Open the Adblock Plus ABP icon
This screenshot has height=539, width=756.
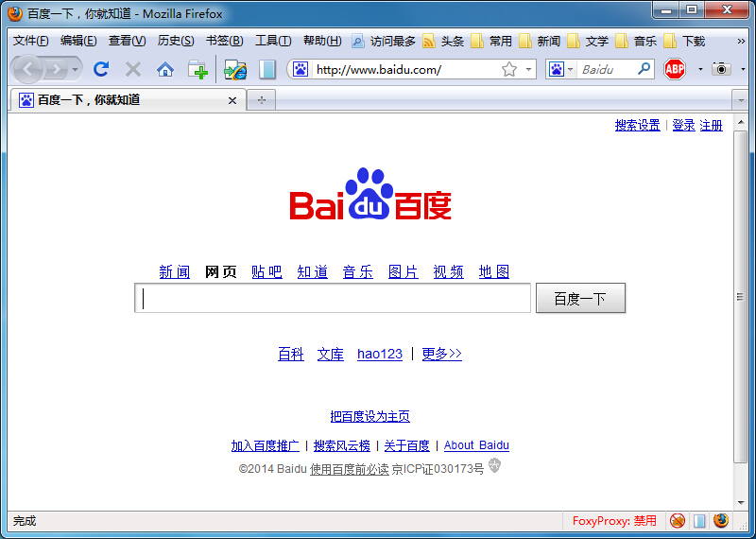click(675, 69)
